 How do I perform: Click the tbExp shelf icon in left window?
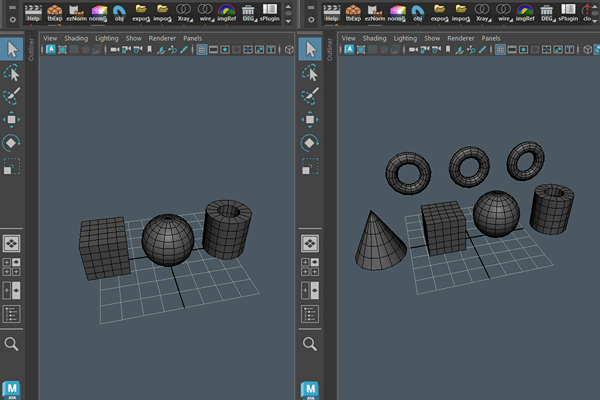tap(55, 12)
